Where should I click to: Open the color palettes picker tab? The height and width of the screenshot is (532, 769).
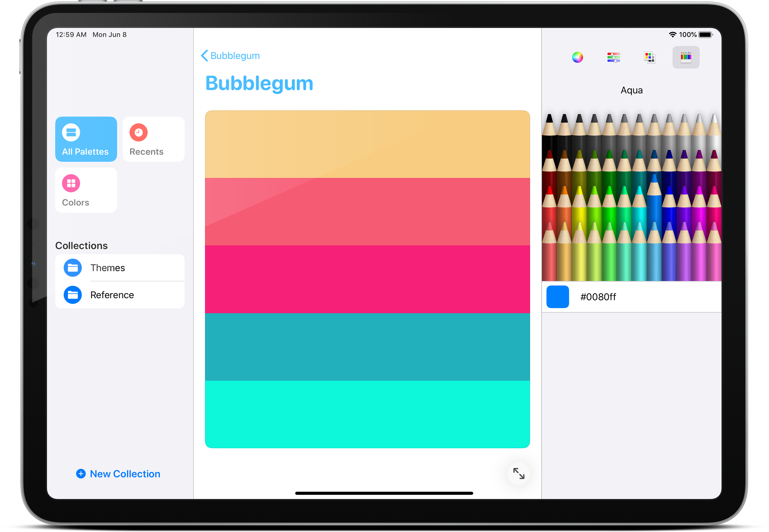(x=649, y=57)
